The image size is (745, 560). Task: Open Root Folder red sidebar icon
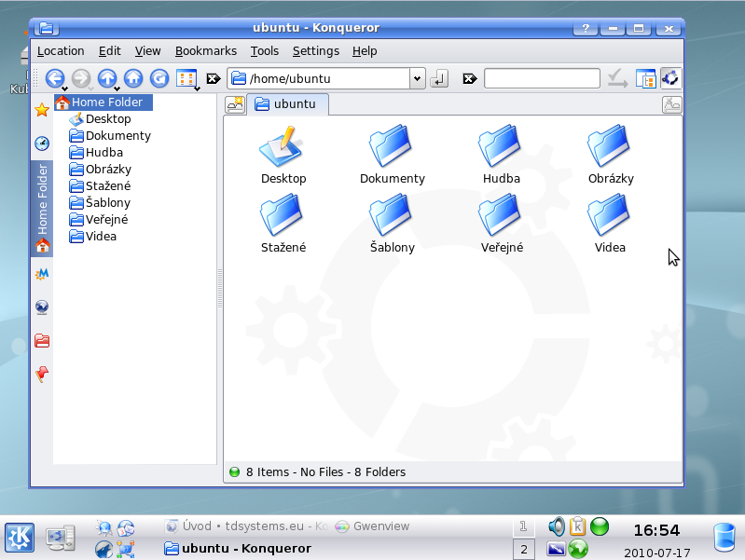42,340
